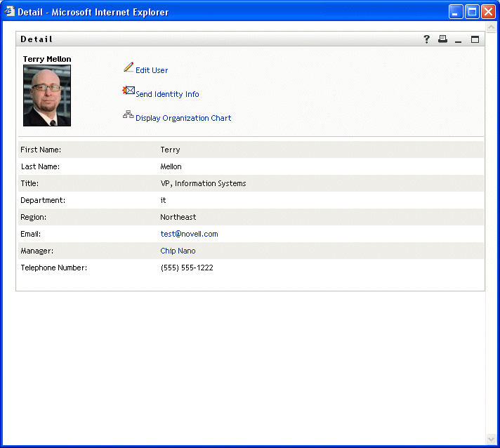Click the title VP, Information Systems

tap(203, 183)
